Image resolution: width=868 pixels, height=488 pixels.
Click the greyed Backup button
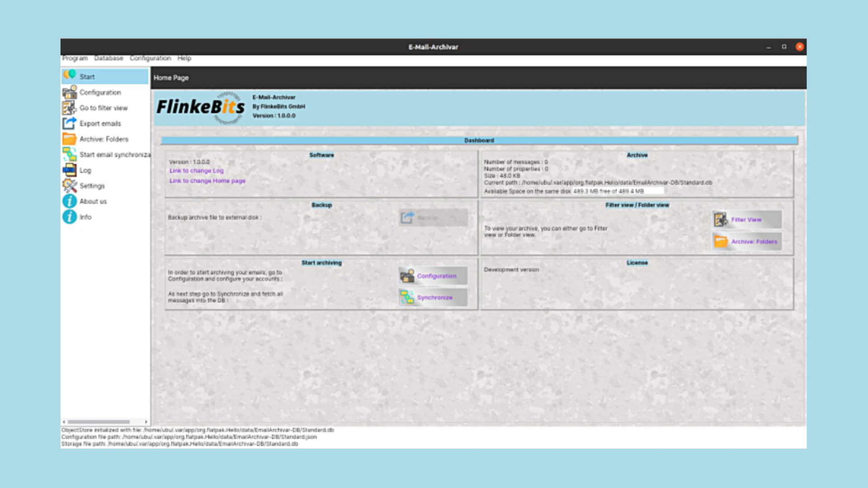(x=433, y=218)
